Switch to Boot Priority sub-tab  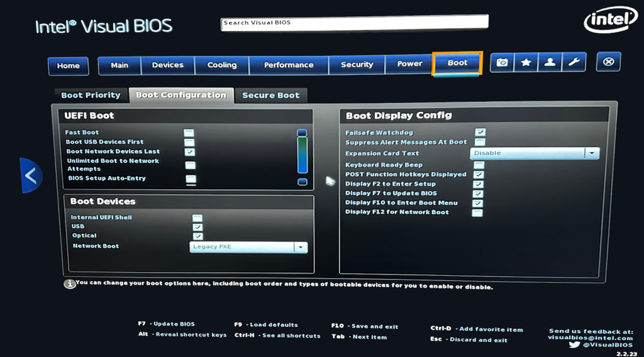coord(91,95)
